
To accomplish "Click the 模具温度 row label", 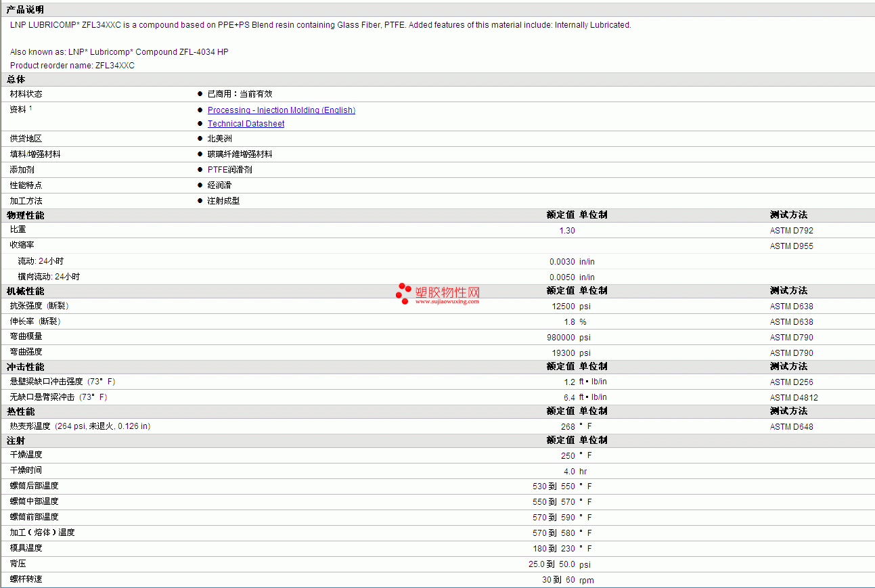I will click(26, 548).
